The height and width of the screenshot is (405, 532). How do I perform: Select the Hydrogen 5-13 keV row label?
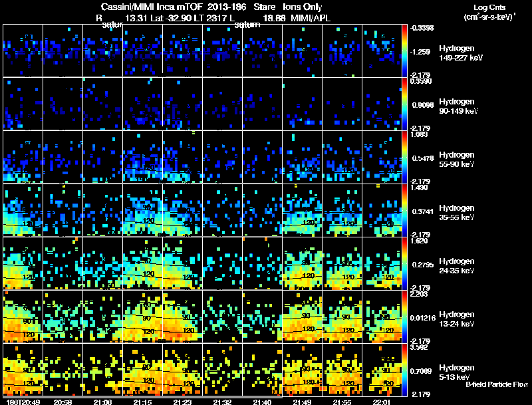tap(457, 372)
